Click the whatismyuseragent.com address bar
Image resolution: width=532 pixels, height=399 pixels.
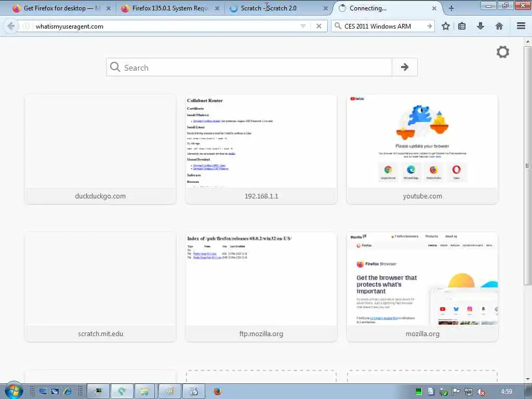(x=166, y=26)
